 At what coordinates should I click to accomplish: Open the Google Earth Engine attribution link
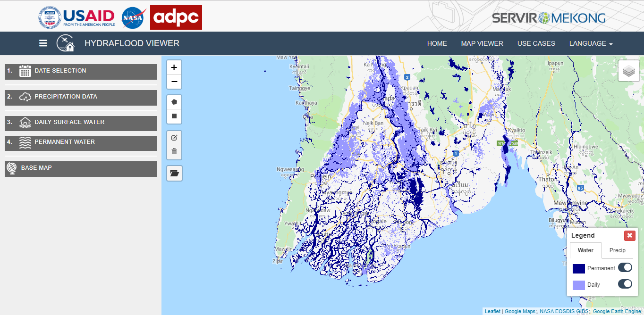(617, 311)
